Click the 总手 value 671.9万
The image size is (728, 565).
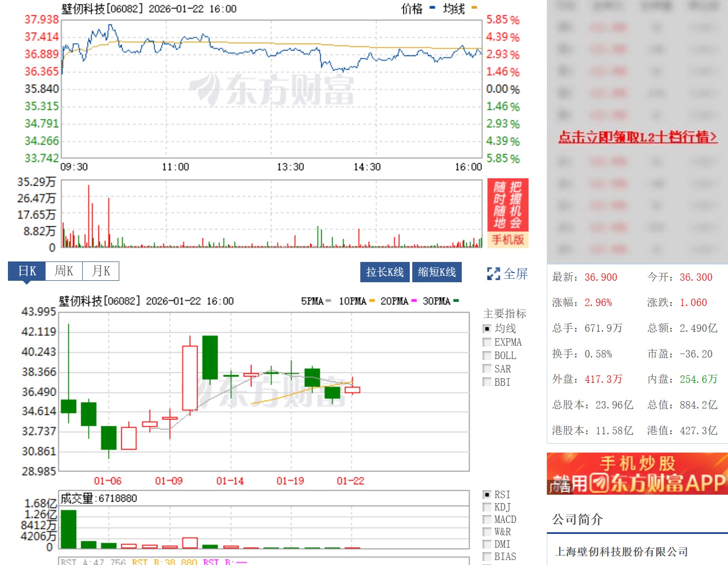coord(603,328)
